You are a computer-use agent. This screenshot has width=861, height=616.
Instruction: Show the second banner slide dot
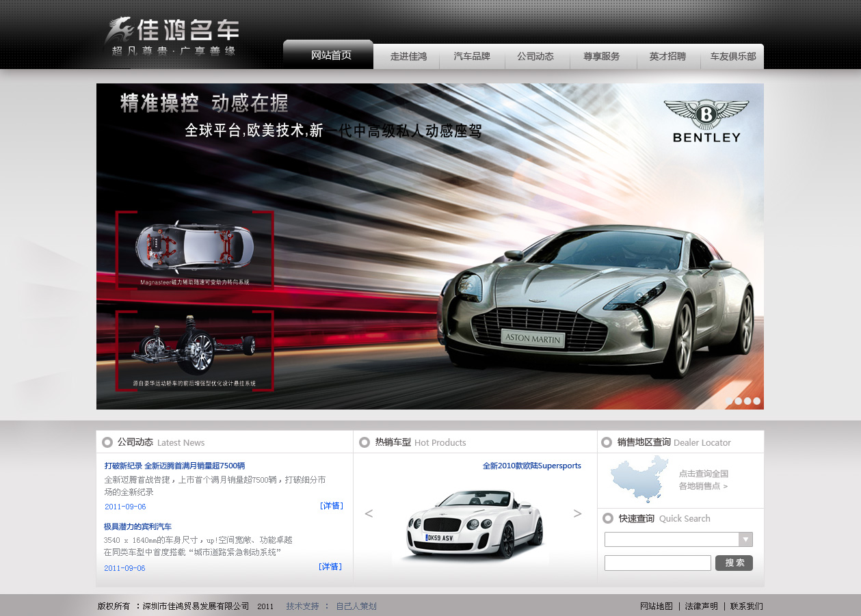(739, 401)
